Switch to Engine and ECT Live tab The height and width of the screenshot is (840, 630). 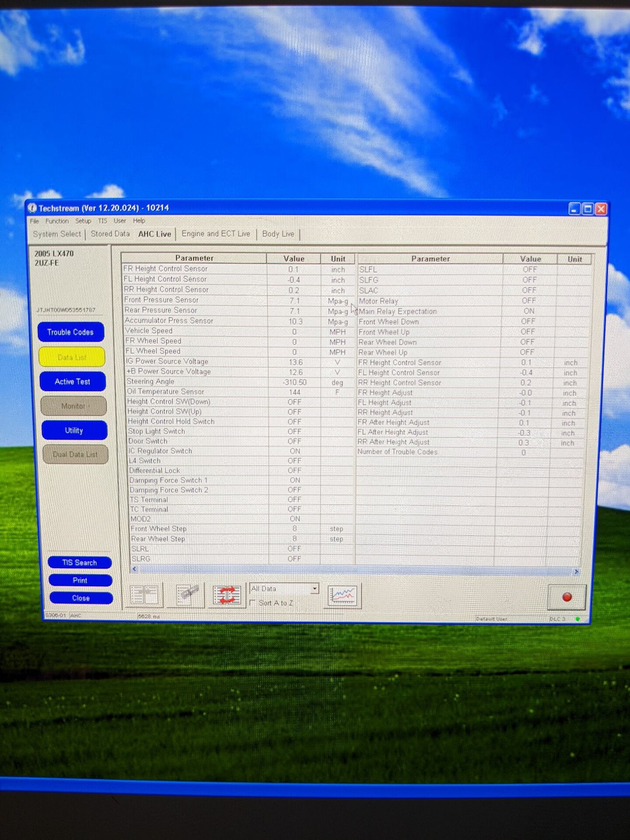[x=216, y=234]
